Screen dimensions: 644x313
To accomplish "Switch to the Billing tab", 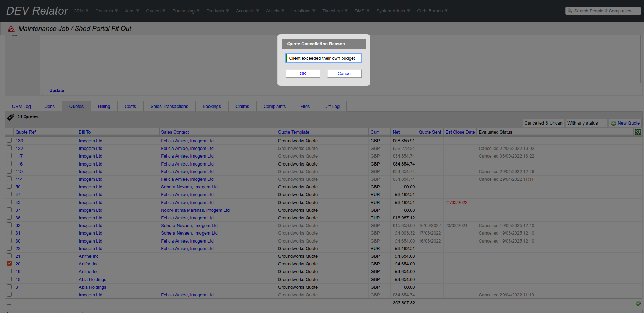I will pyautogui.click(x=104, y=107).
